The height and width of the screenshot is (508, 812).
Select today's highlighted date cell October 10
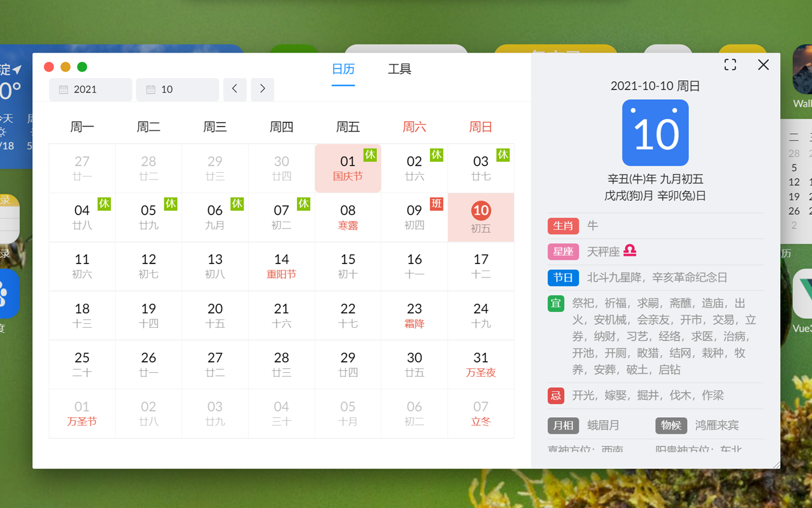click(481, 217)
